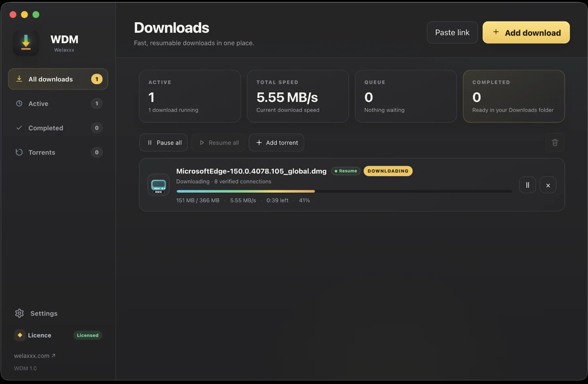Image resolution: width=588 pixels, height=384 pixels.
Task: Click the pause bars icon in Pause all
Action: (150, 142)
